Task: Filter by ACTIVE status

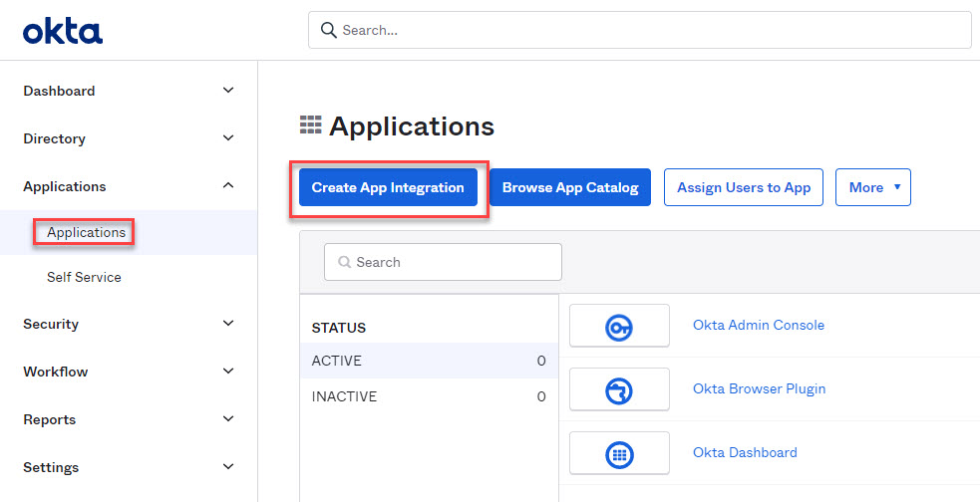Action: 429,361
